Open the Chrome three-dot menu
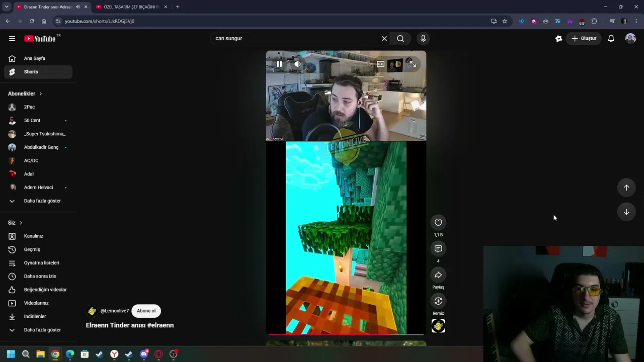 636,21
